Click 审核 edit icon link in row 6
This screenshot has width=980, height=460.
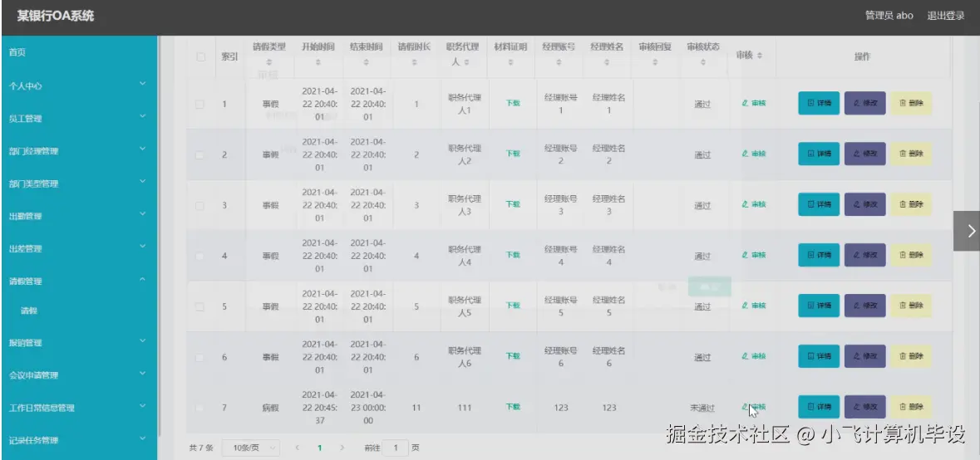click(754, 355)
